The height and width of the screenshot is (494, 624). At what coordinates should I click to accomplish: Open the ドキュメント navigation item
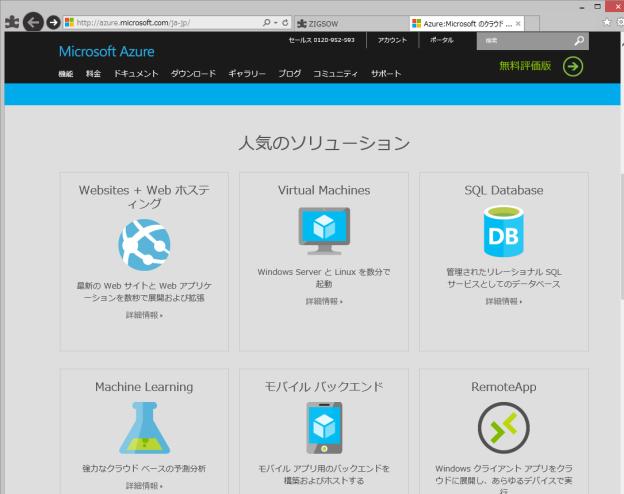(x=136, y=74)
